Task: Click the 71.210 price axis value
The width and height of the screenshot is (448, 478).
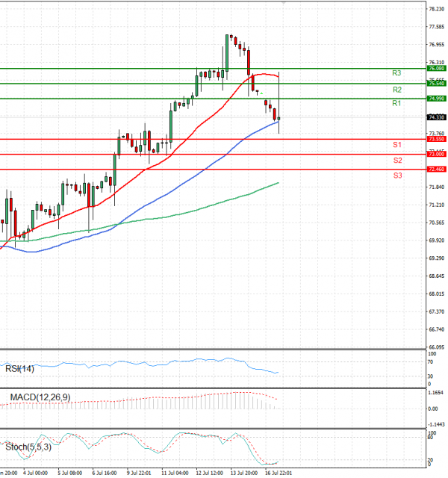Action: click(436, 205)
